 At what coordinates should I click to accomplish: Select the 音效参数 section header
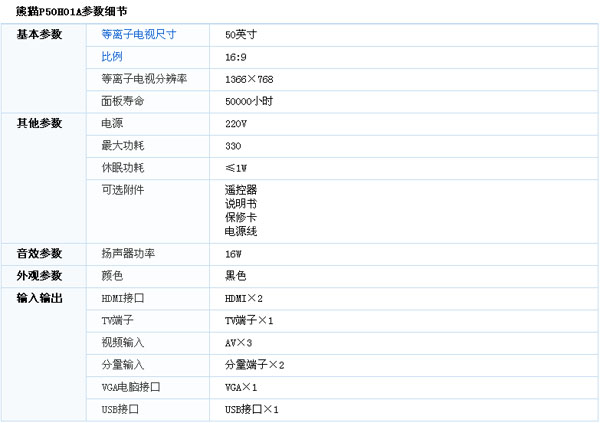[39, 253]
